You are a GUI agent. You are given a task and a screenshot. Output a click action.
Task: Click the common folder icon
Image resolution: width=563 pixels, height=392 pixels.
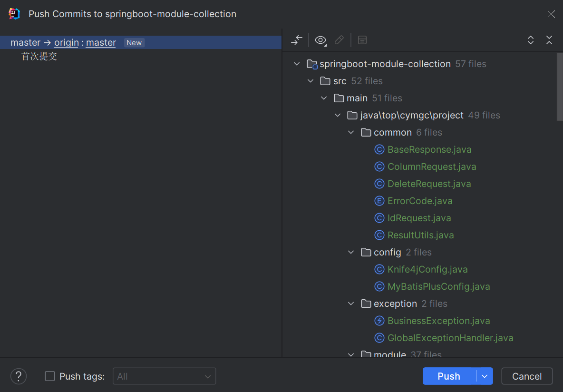pyautogui.click(x=366, y=132)
